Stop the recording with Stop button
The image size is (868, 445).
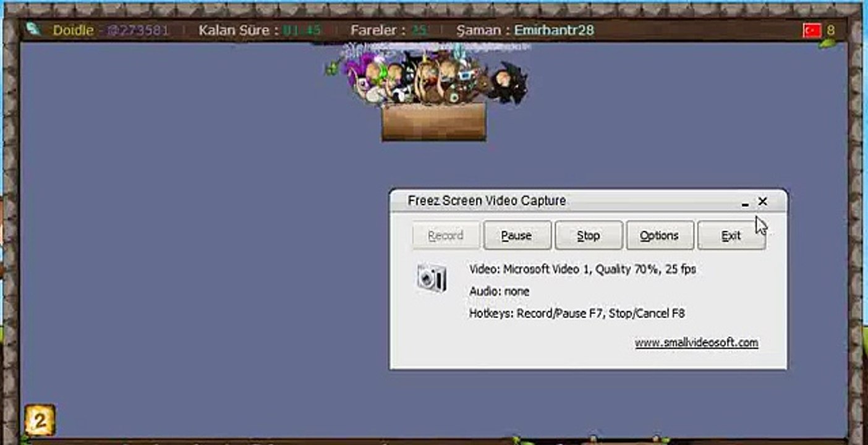[x=589, y=235]
